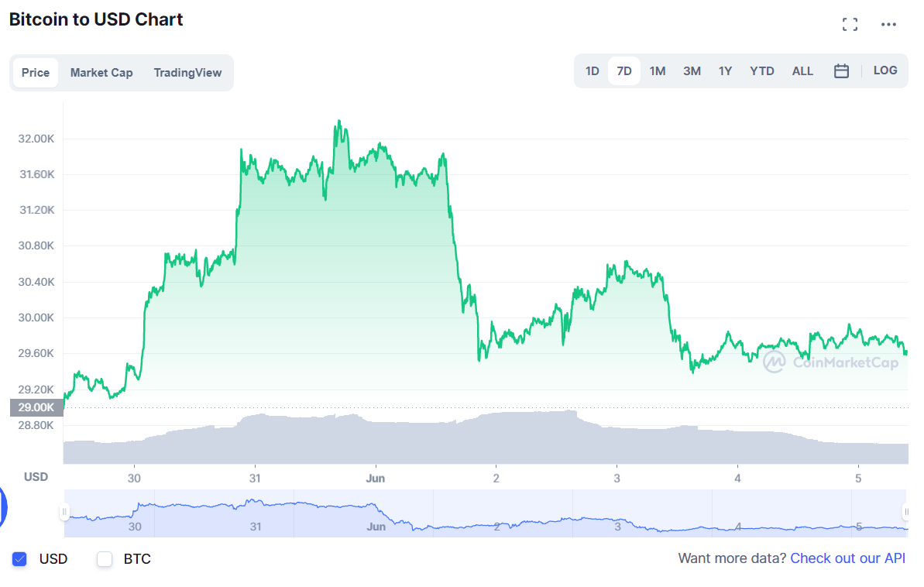
Task: Open the three-dot chart options menu
Action: point(888,26)
